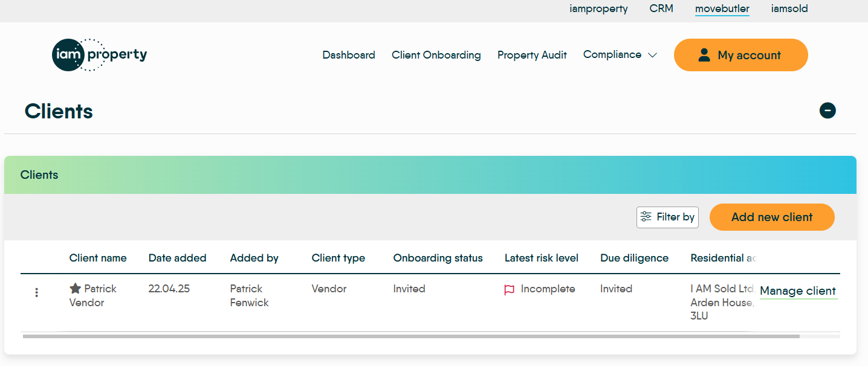
Task: Switch to the movebutler tab
Action: (x=722, y=8)
